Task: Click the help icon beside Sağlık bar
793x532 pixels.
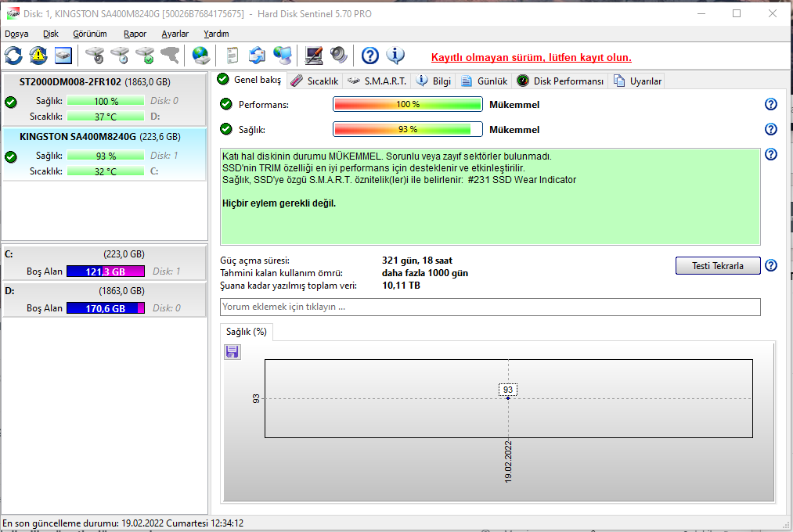Action: point(771,129)
